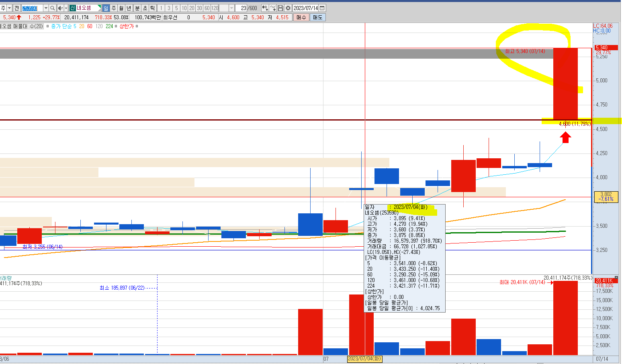Click the orange 20 moving average label
Viewport: 622px width, 364px height.
[82, 26]
